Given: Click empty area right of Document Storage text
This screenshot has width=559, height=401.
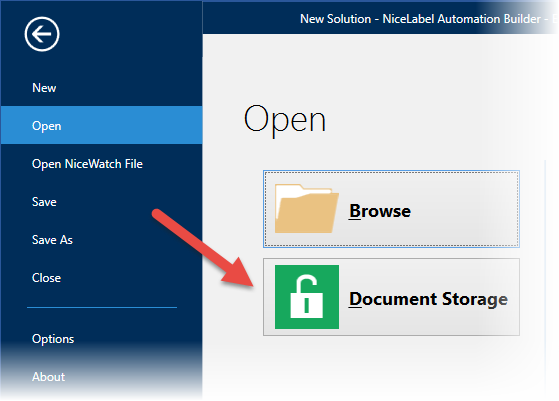Looking at the screenshot, I should 514,299.
